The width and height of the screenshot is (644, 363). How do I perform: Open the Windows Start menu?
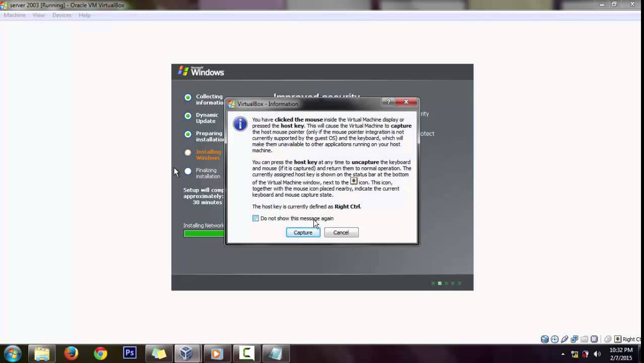coord(13,353)
